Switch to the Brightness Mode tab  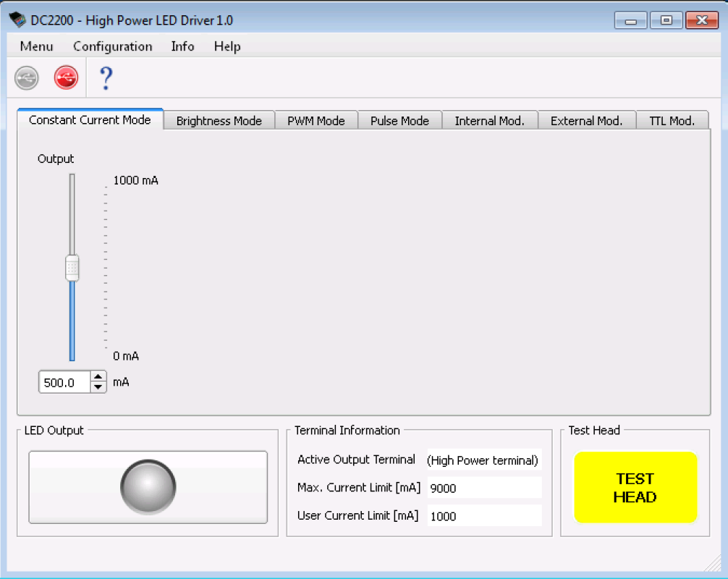coord(219,121)
